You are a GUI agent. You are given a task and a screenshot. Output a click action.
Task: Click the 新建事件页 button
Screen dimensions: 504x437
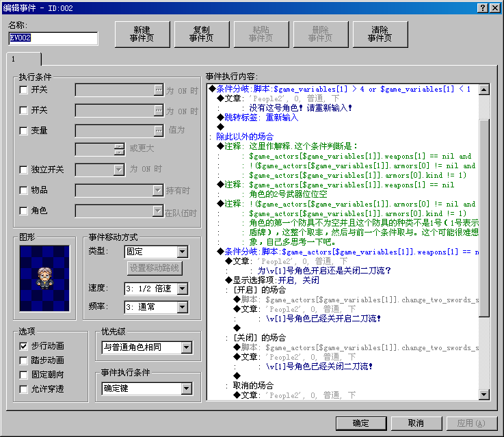pos(142,34)
